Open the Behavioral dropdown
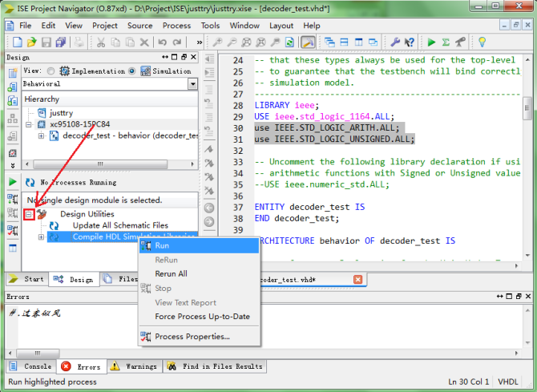 (x=193, y=83)
